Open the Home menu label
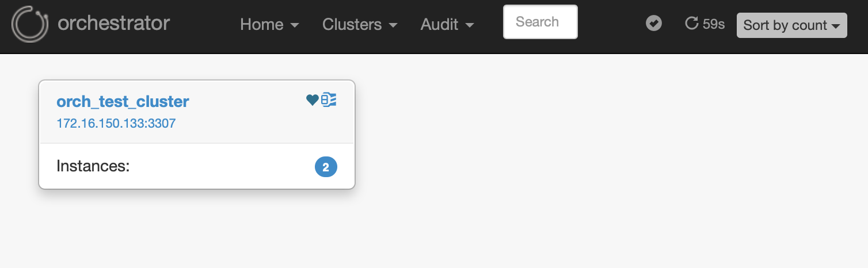The image size is (868, 268). tap(261, 25)
